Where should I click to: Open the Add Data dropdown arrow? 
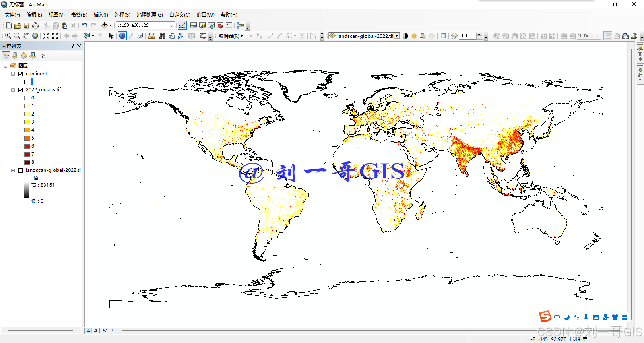pyautogui.click(x=111, y=25)
